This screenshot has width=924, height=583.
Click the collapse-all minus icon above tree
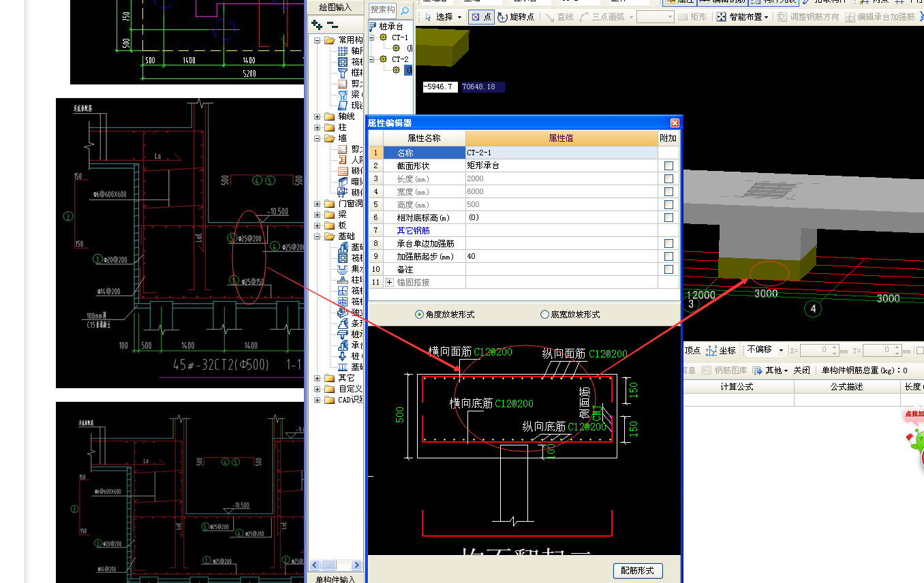[x=332, y=25]
